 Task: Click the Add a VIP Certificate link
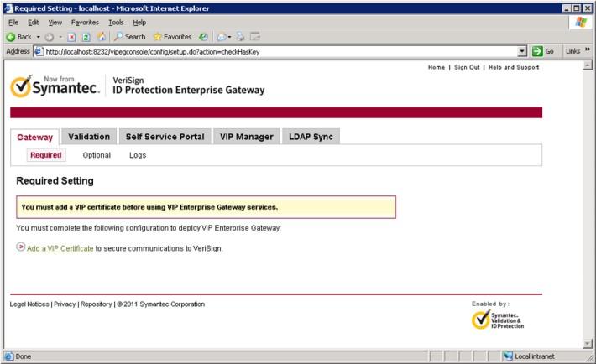coord(60,248)
